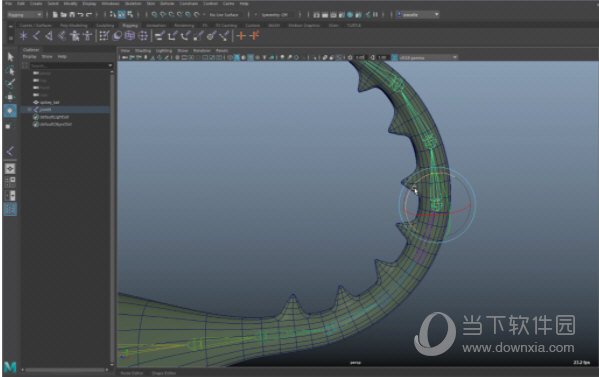Enable select by hierarchy mode

(x=113, y=15)
